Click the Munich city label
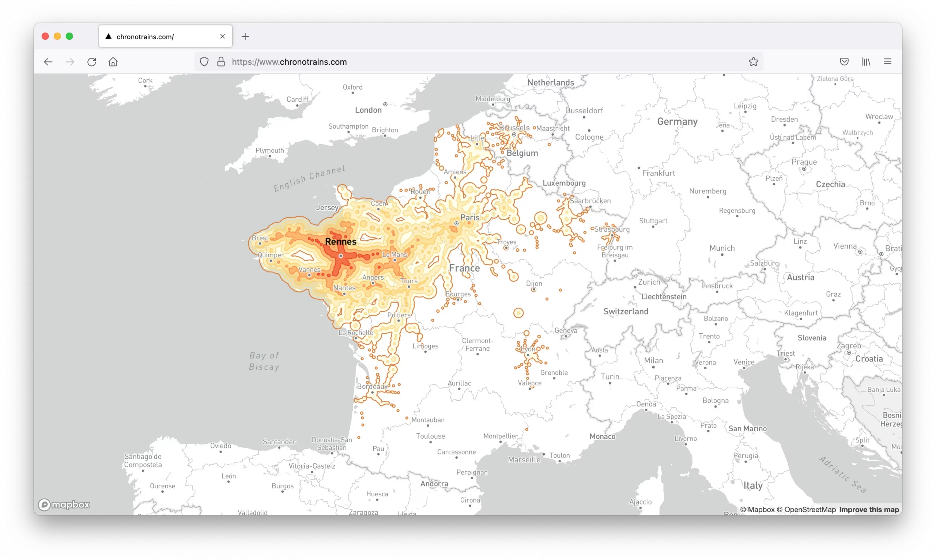This screenshot has height=560, width=936. (722, 248)
